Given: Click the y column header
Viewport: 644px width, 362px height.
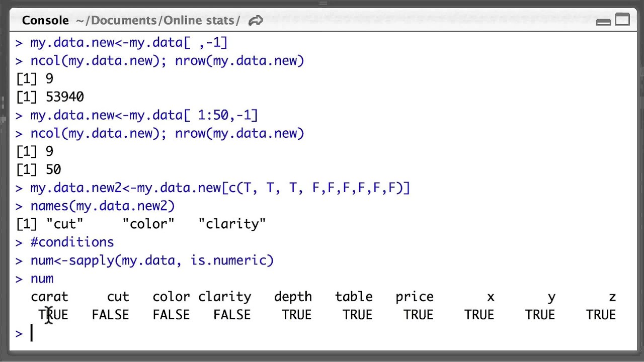Looking at the screenshot, I should [x=551, y=298].
